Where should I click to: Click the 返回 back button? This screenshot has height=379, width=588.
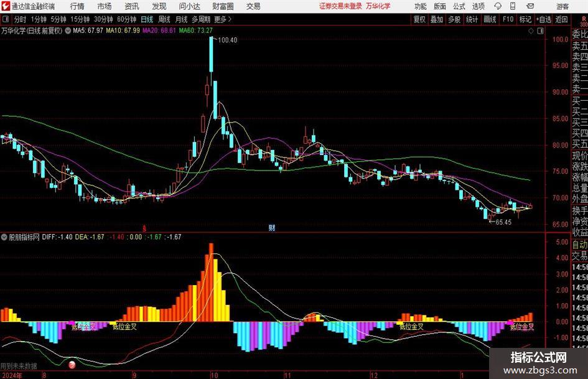pyautogui.click(x=561, y=19)
